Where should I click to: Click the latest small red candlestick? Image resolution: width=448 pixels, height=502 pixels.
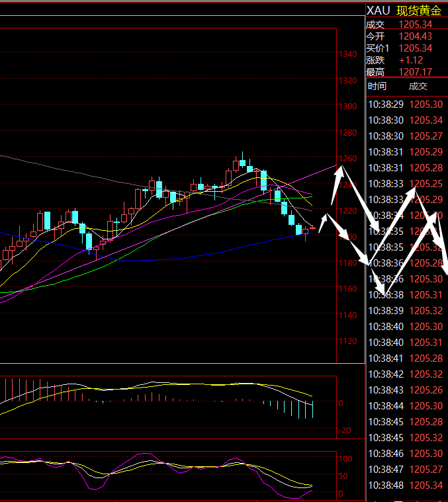click(313, 228)
